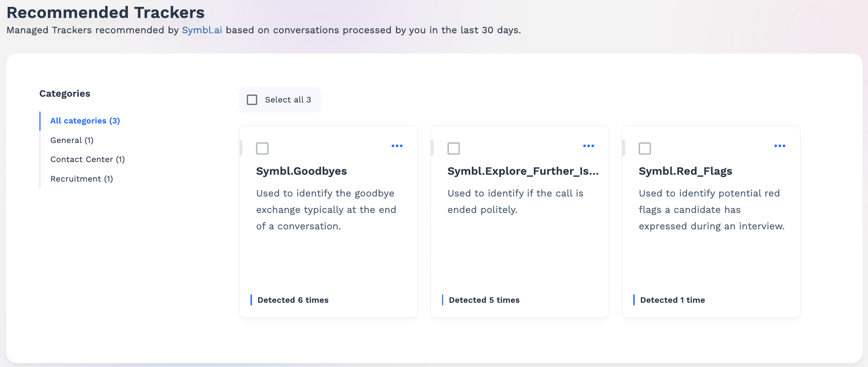868x367 pixels.
Task: Filter trackers by General category
Action: click(x=72, y=140)
